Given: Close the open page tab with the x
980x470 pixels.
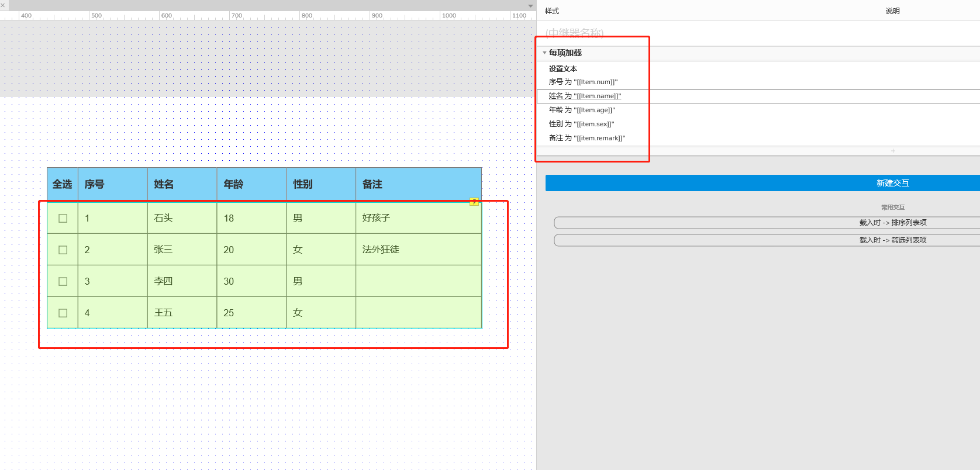Looking at the screenshot, I should pos(3,5).
